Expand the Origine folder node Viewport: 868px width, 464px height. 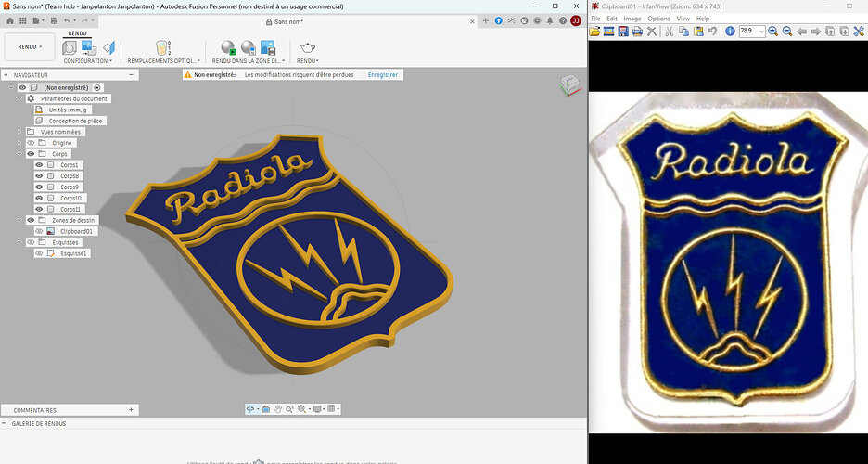click(19, 143)
